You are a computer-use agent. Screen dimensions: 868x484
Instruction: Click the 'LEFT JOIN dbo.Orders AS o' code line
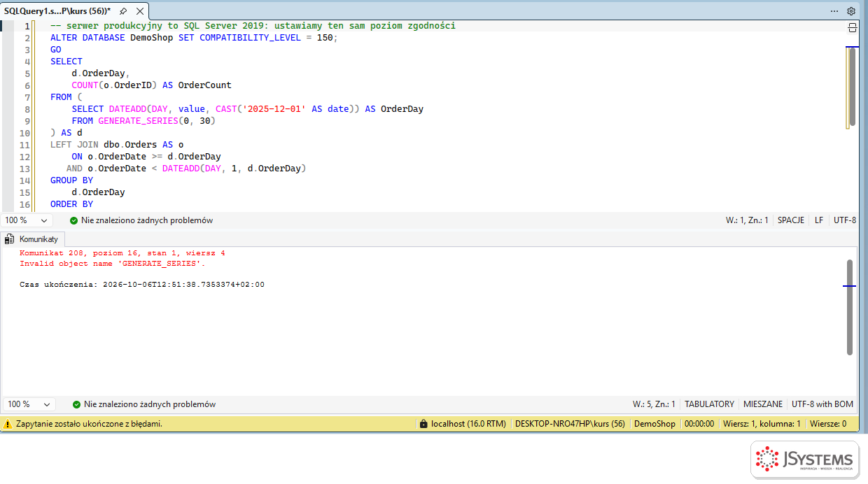pyautogui.click(x=117, y=145)
